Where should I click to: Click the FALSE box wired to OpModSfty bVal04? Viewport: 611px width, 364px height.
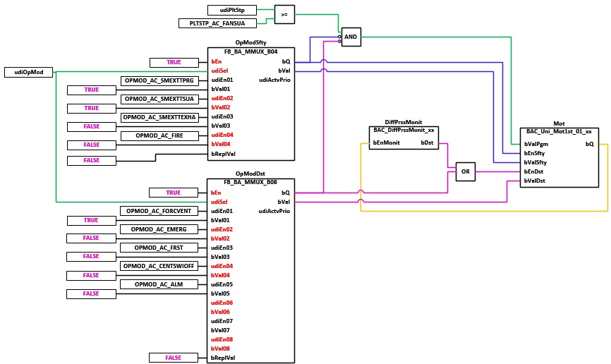92,145
